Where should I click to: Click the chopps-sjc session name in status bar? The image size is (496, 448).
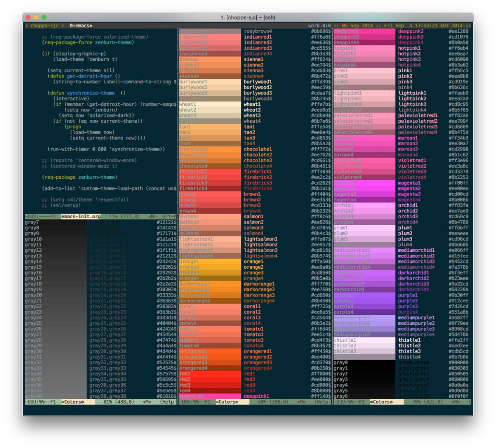click(x=45, y=26)
